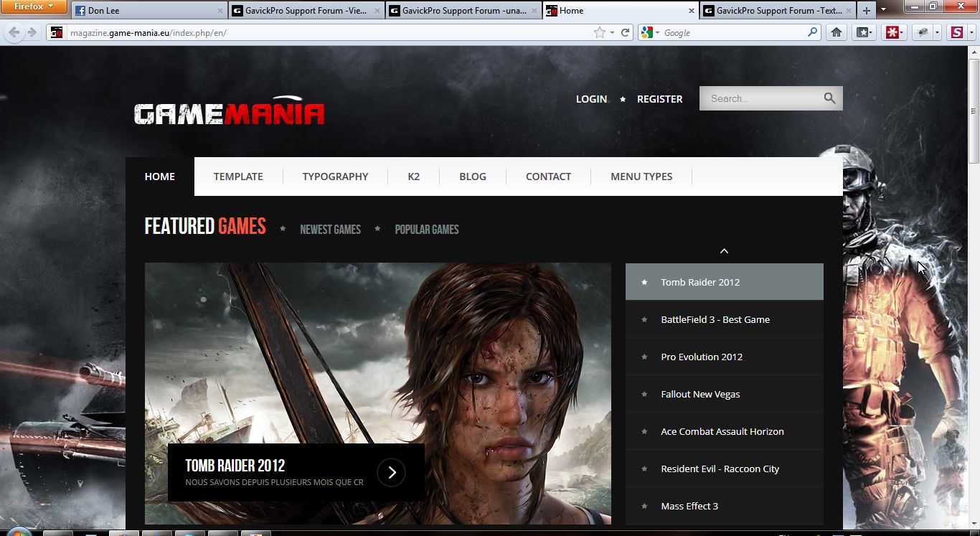Open the BLOG menu item
Image resolution: width=980 pixels, height=536 pixels.
click(473, 177)
